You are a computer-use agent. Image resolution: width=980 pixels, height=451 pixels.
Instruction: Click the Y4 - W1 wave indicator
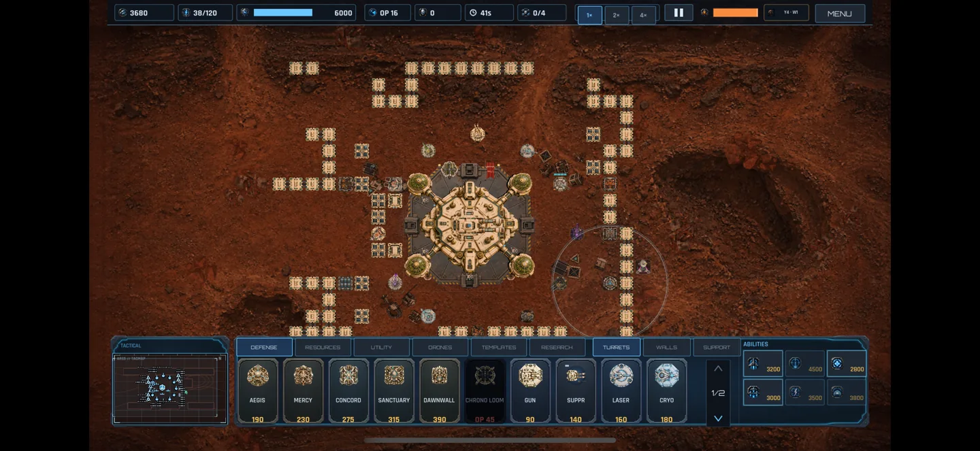point(786,13)
